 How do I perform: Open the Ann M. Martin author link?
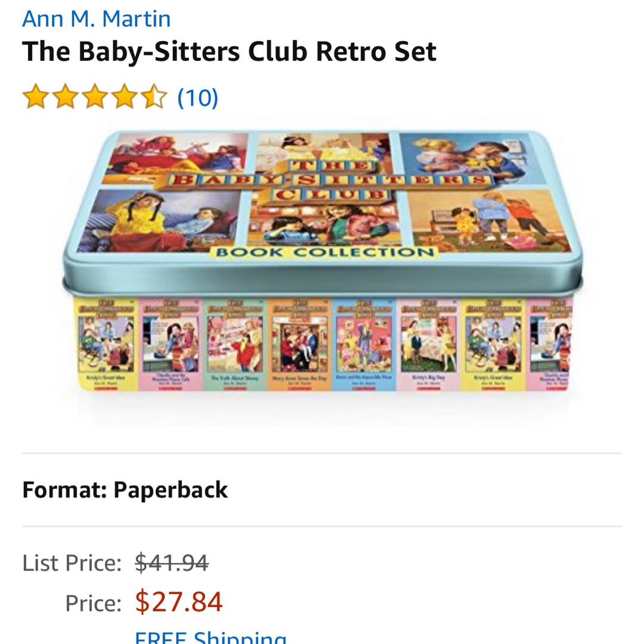[96, 19]
